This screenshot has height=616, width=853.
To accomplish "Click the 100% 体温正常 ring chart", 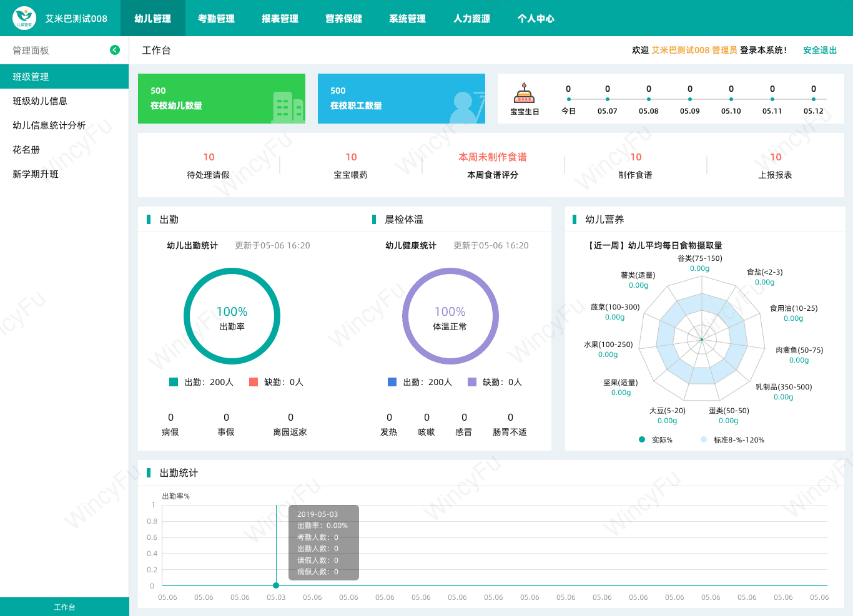I will 450,316.
